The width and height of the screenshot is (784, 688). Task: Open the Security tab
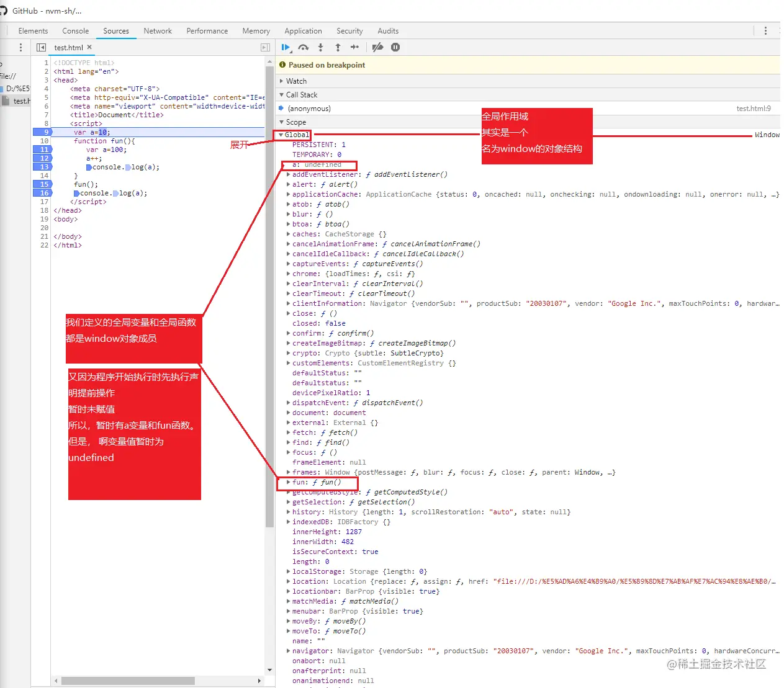click(349, 31)
